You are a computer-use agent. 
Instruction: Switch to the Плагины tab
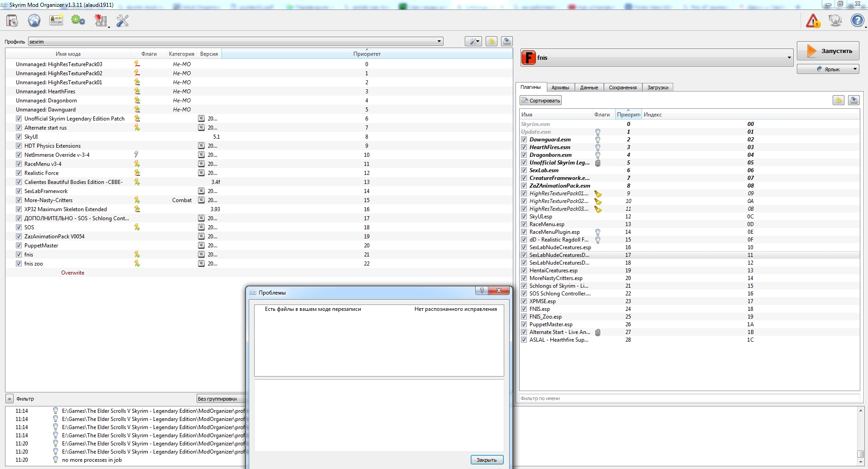530,87
